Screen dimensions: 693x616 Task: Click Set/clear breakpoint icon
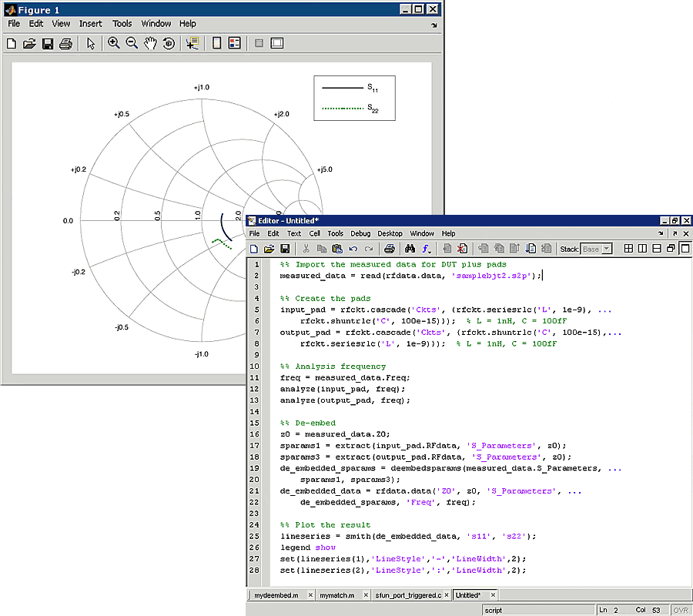coord(447,249)
